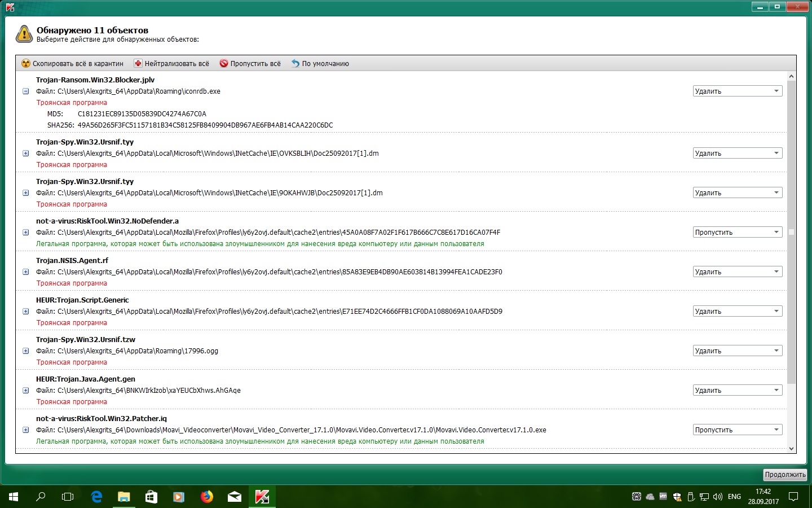This screenshot has height=508, width=812.
Task: Open the Mail app from the taskbar
Action: click(235, 497)
